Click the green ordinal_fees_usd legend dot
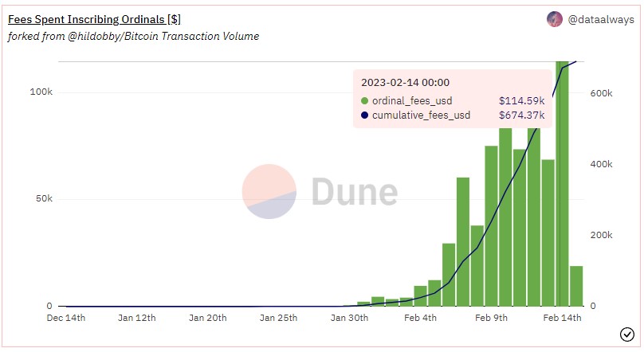Viewport: 644px width, 352px height. point(364,100)
